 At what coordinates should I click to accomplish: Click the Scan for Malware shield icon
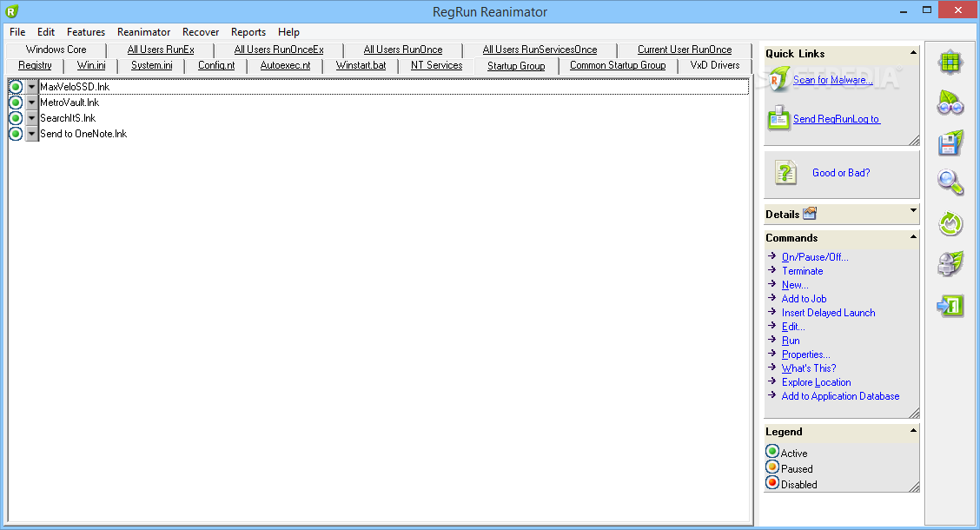coord(778,80)
